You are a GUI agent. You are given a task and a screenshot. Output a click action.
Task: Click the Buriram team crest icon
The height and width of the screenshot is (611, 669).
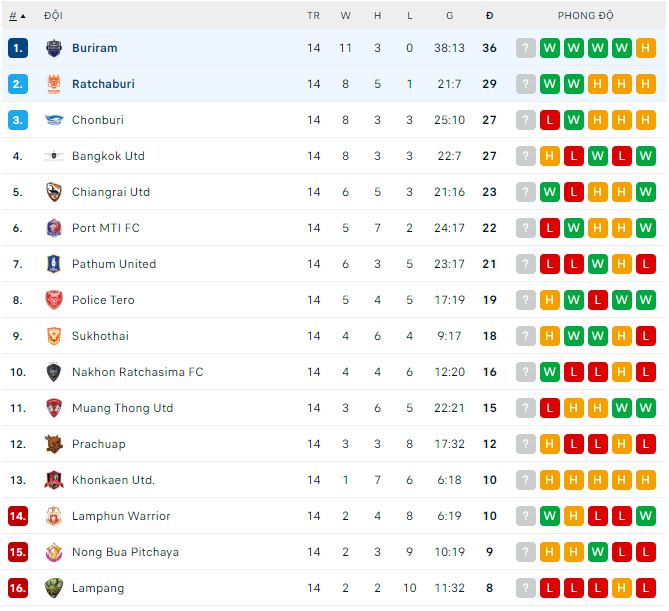coord(54,48)
